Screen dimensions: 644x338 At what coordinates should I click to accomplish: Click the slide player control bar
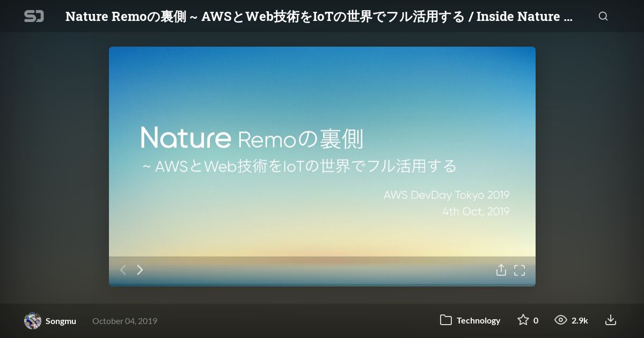coord(322,270)
